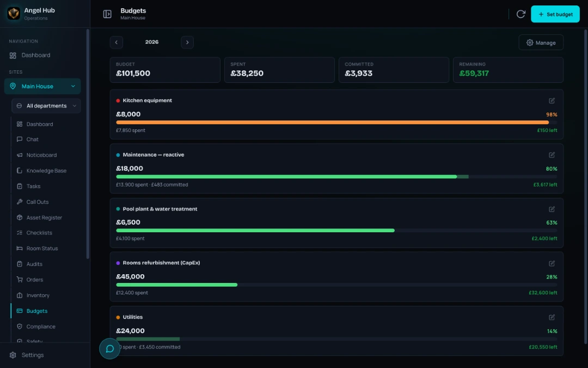Edit the Rooms refurbishment (CapEx) budget
The height and width of the screenshot is (368, 588).
pos(552,264)
